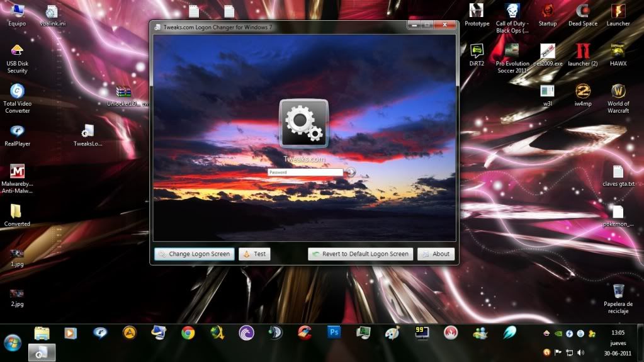644x362 pixels.
Task: Select the Dead Space icon
Action: tap(583, 14)
